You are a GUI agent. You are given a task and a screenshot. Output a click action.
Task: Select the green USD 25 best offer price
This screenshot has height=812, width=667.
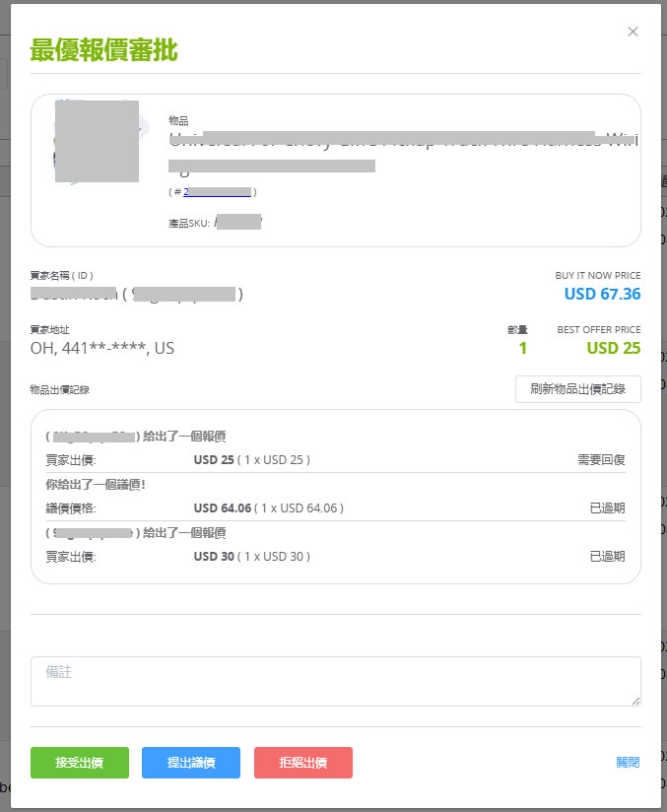[613, 348]
